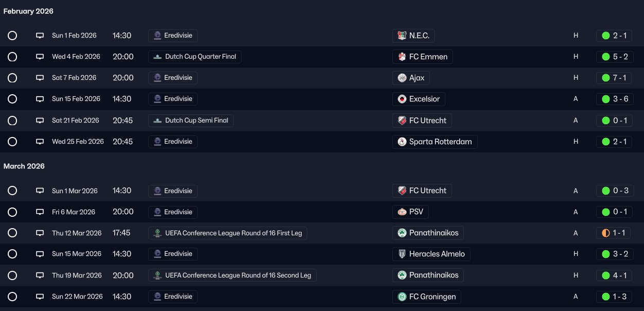Click the TV icon on the Ajax fixture row

[x=40, y=78]
